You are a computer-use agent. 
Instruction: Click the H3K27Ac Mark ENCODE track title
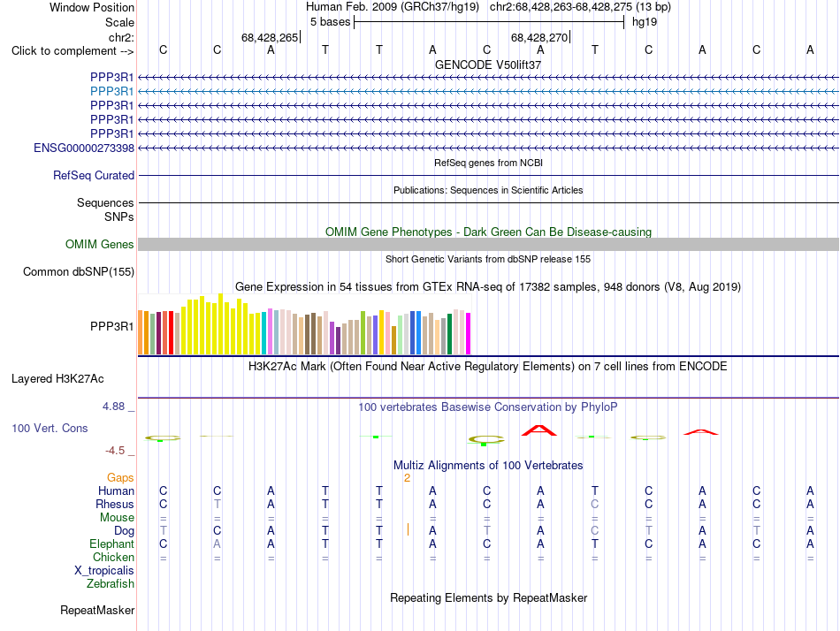click(x=488, y=367)
